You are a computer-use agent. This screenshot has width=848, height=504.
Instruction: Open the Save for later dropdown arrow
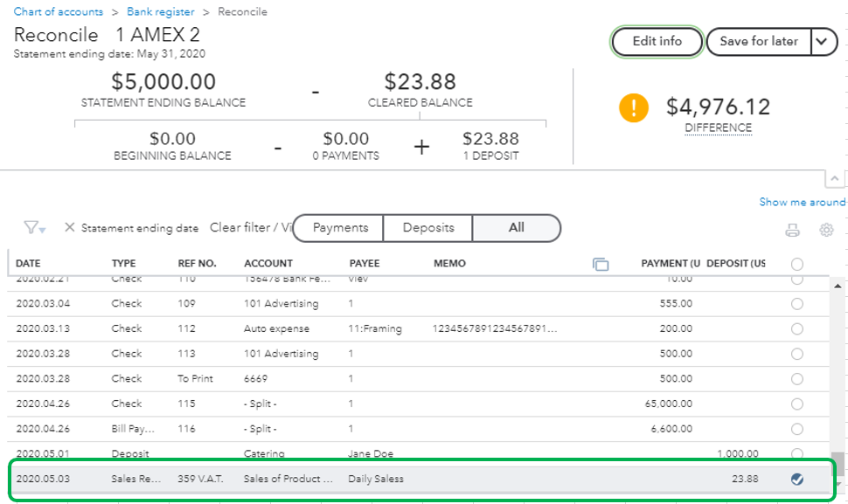coord(822,42)
